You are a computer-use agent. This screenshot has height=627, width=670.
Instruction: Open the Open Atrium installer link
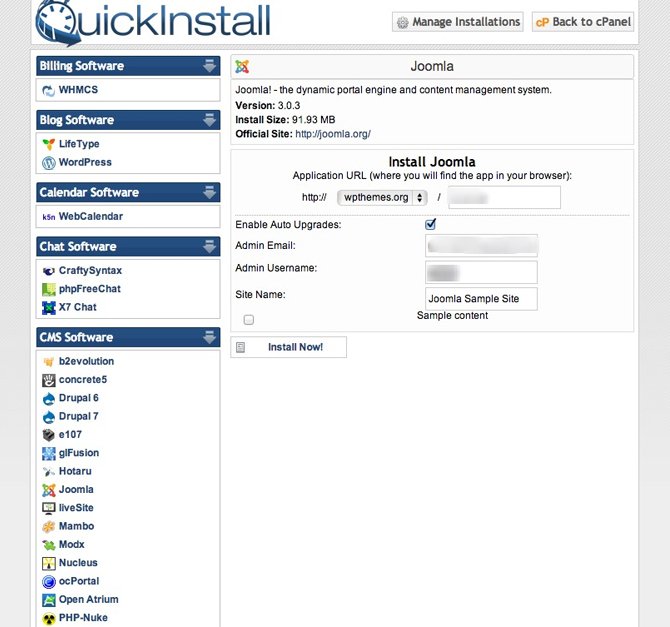point(88,599)
